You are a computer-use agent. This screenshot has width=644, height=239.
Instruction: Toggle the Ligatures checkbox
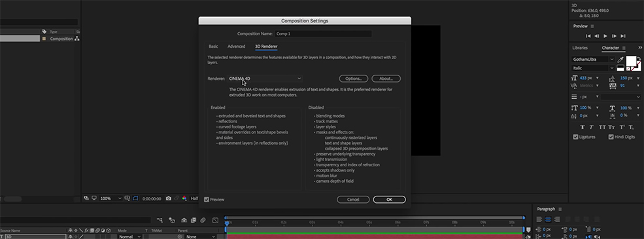[x=576, y=137]
